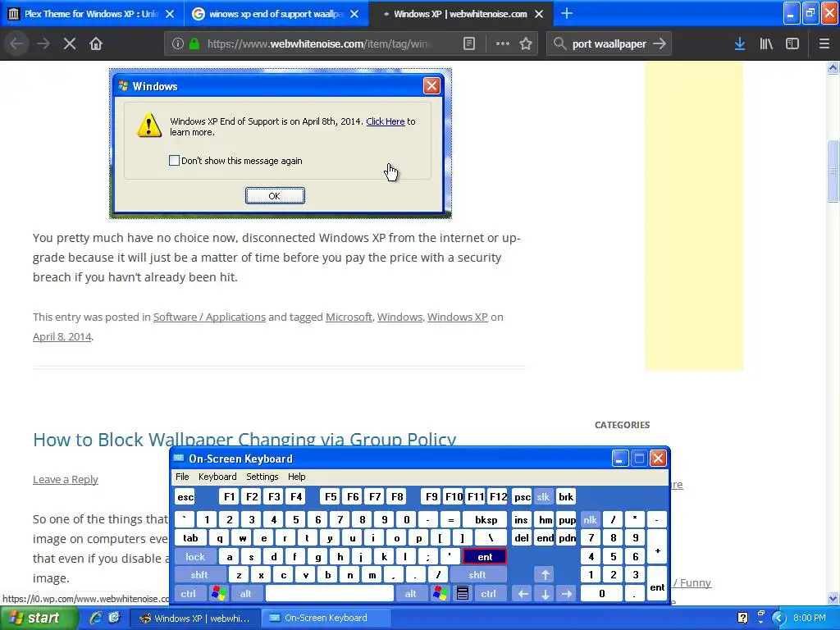
Task: Open the Library bookshelf icon
Action: point(766,44)
